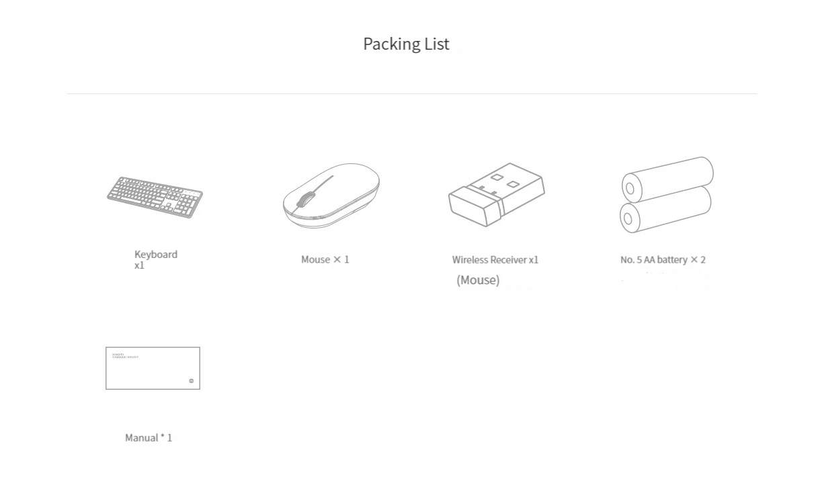Click the logo on the manual cover
This screenshot has height=504, width=824.
tap(191, 381)
